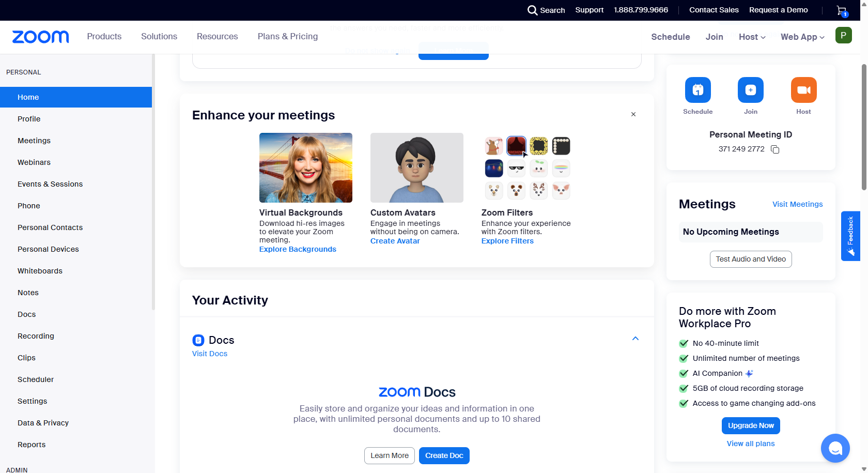
Task: Click the Zoom Filters thumbnail grid
Action: coord(528,167)
